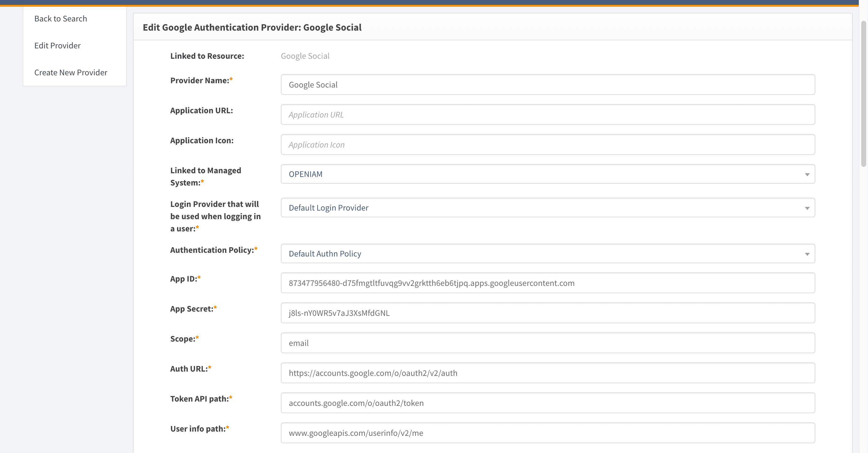The width and height of the screenshot is (868, 453).
Task: Expand the Login Provider dropdown
Action: [x=547, y=208]
